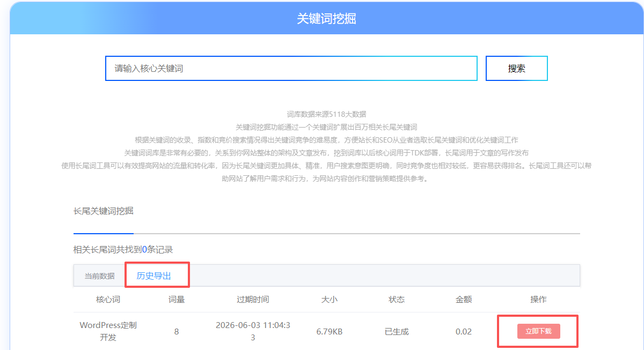Click the 已生成 status text
This screenshot has width=644, height=350.
click(396, 331)
